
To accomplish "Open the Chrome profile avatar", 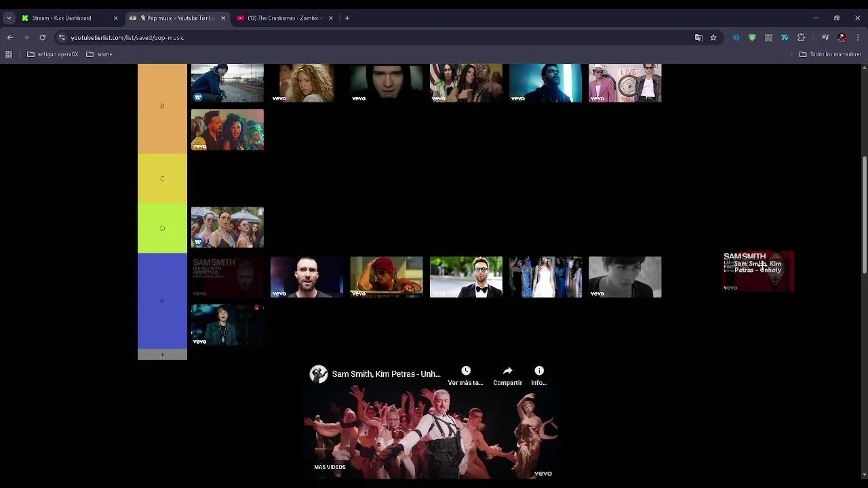I will pyautogui.click(x=842, y=38).
